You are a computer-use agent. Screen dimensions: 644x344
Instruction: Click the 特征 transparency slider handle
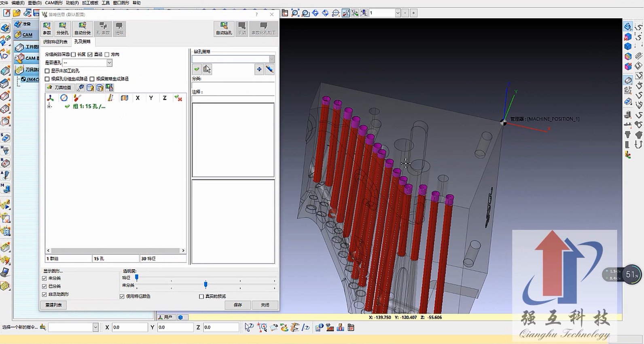[x=137, y=277]
